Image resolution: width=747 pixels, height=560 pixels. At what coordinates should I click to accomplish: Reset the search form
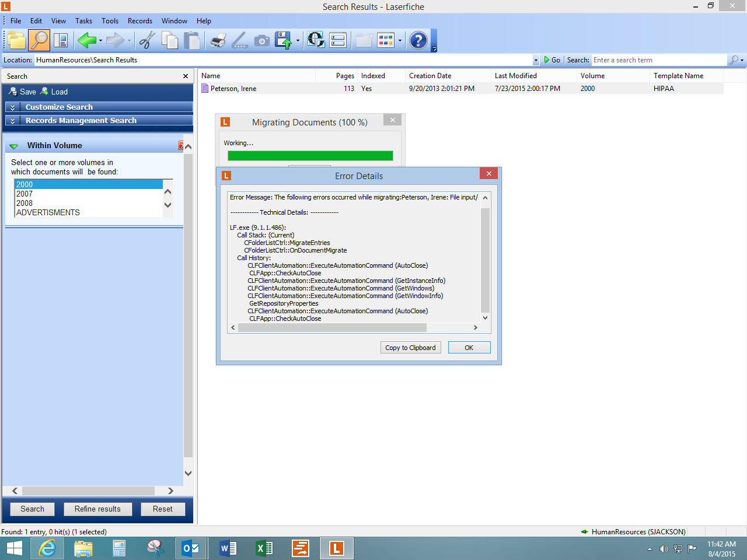tap(163, 509)
